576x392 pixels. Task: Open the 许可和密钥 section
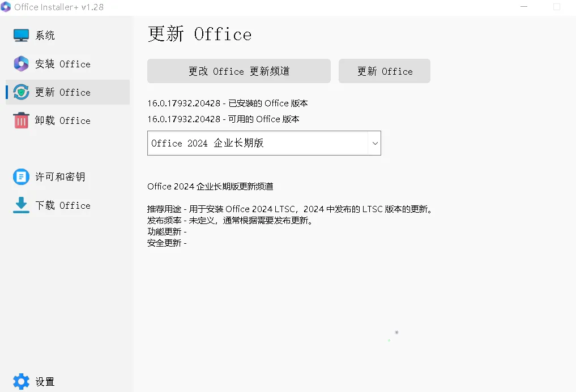point(67,177)
